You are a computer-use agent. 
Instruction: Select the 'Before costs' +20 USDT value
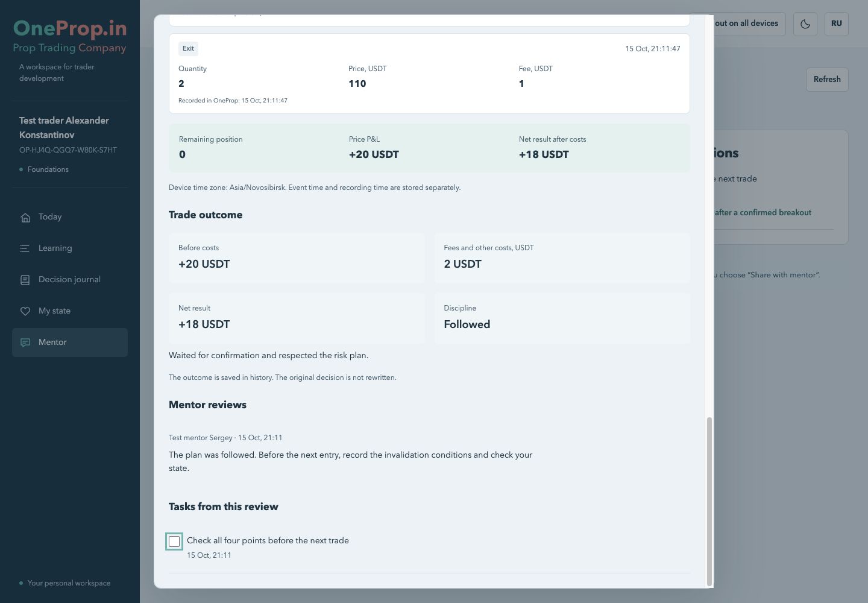pos(204,264)
